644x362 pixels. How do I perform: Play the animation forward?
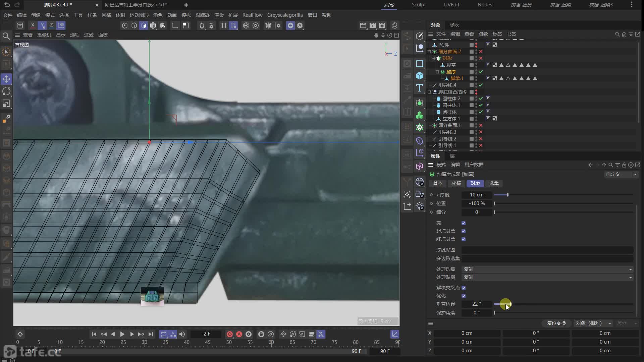pos(122,334)
